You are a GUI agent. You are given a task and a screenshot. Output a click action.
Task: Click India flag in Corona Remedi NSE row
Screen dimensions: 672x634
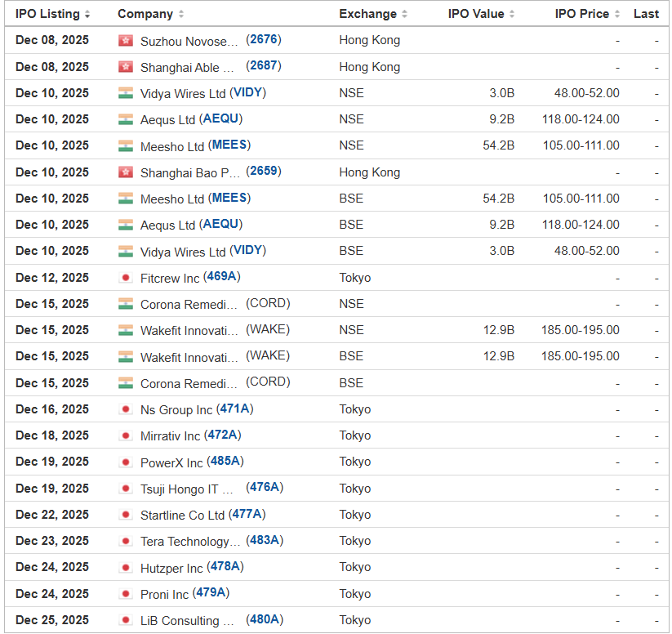(x=126, y=304)
